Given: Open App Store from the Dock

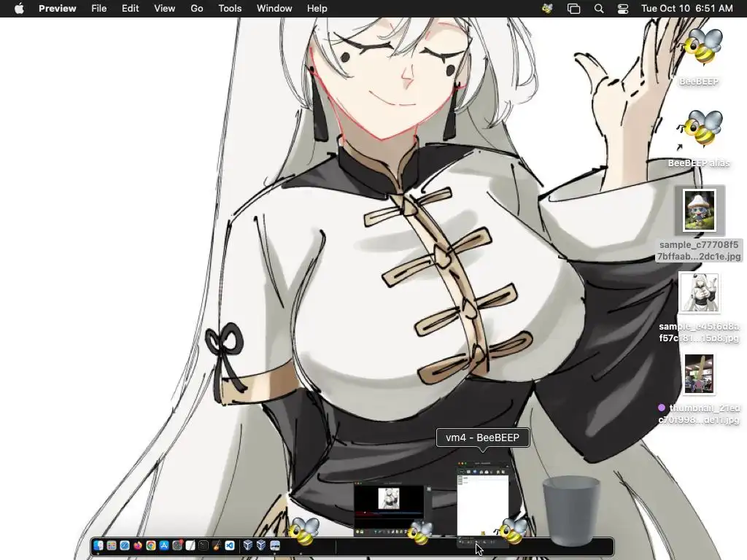Looking at the screenshot, I should [164, 545].
